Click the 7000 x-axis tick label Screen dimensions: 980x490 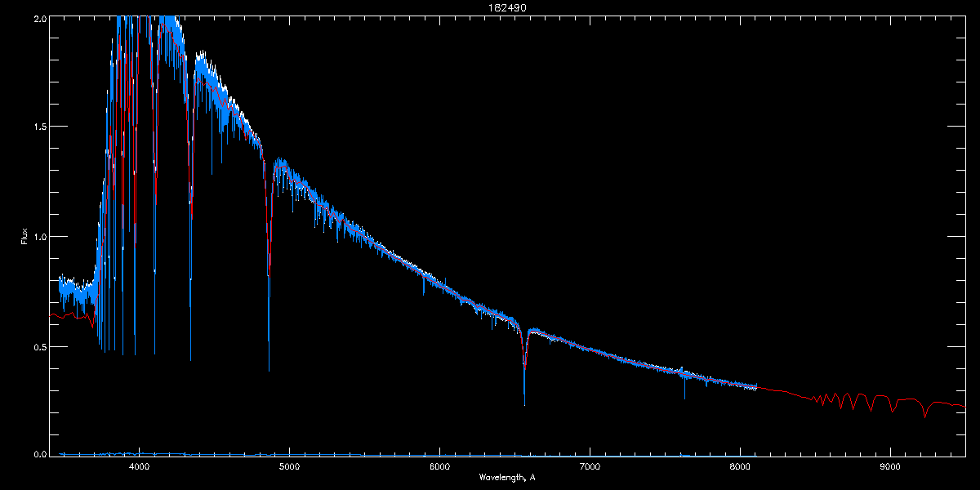click(x=590, y=466)
